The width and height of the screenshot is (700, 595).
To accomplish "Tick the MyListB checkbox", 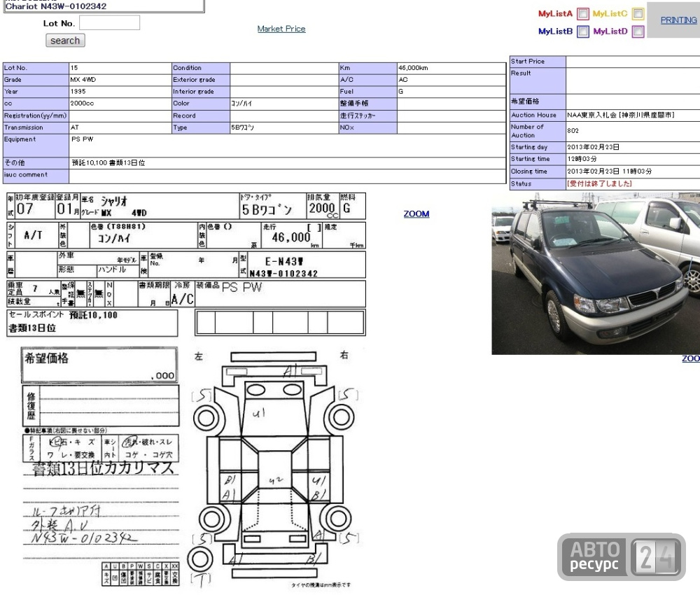I will click(x=582, y=31).
